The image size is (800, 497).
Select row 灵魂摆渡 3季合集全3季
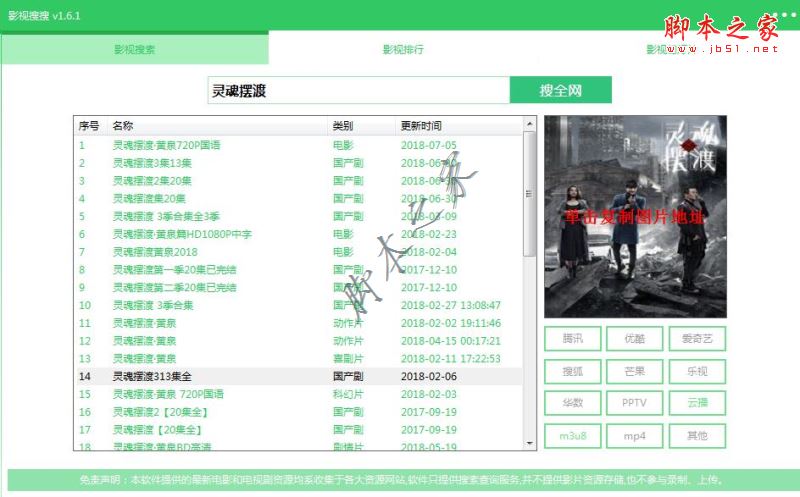pos(298,216)
